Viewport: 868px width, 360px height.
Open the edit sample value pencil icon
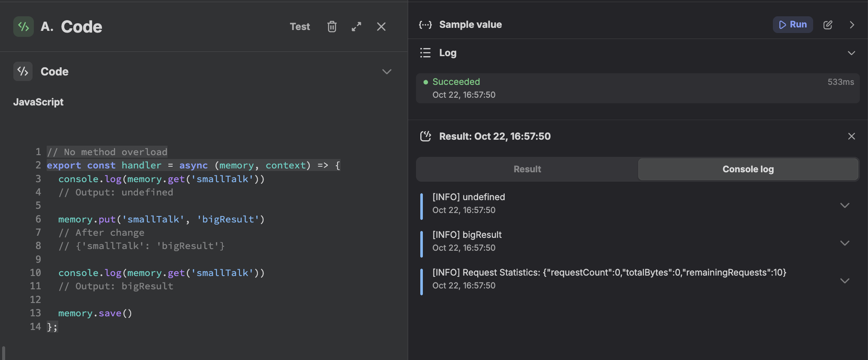pos(828,25)
